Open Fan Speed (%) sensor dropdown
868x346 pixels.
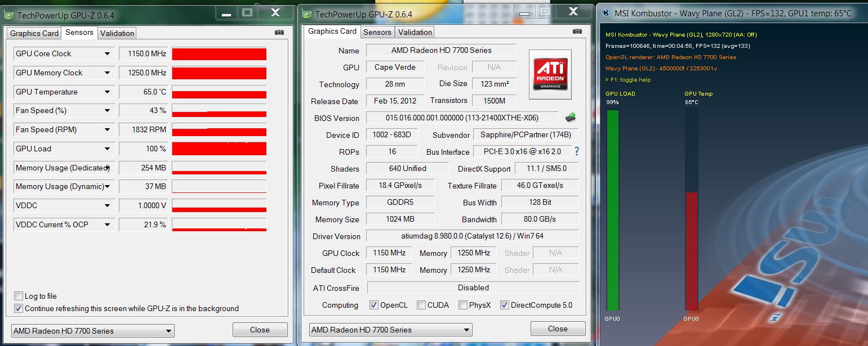pos(107,111)
